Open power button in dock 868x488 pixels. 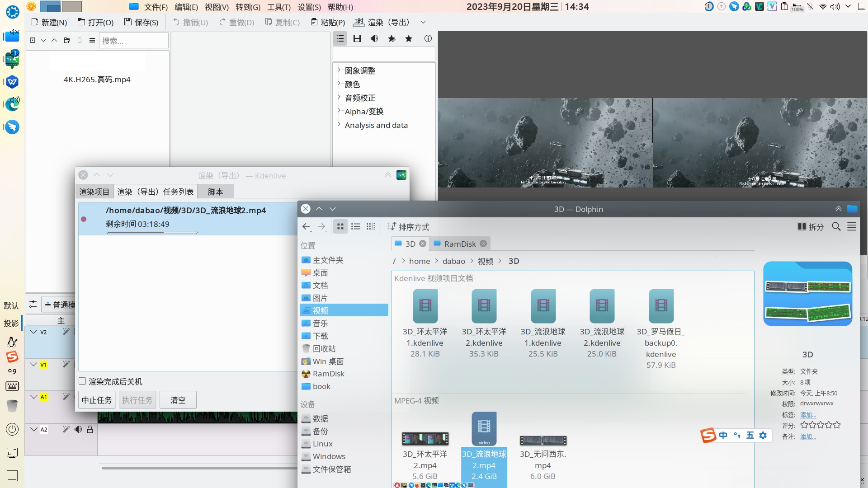pos(12,429)
